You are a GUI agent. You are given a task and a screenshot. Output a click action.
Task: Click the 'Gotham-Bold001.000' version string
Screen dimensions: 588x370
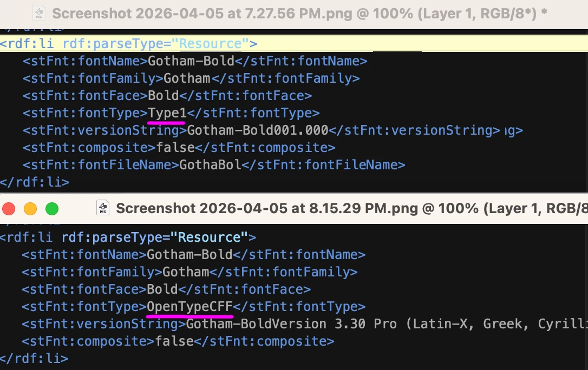point(258,130)
